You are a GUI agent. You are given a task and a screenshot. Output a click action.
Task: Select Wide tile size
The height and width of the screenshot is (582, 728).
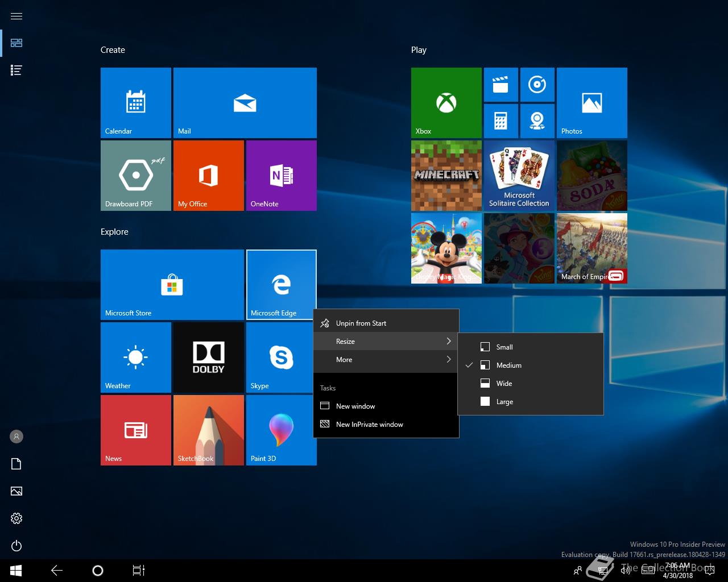tap(531, 384)
